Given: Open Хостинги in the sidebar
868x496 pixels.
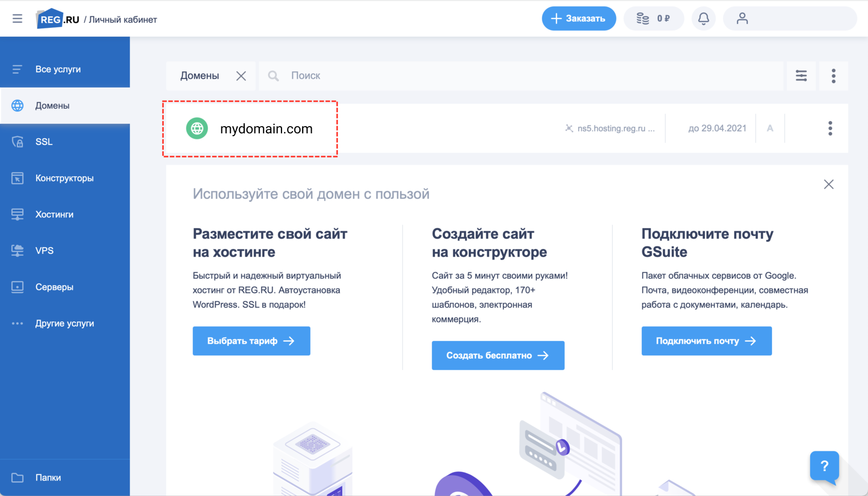Looking at the screenshot, I should [54, 214].
